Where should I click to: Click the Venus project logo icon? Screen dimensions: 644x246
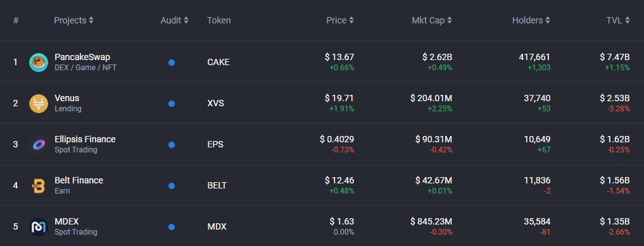coord(39,103)
